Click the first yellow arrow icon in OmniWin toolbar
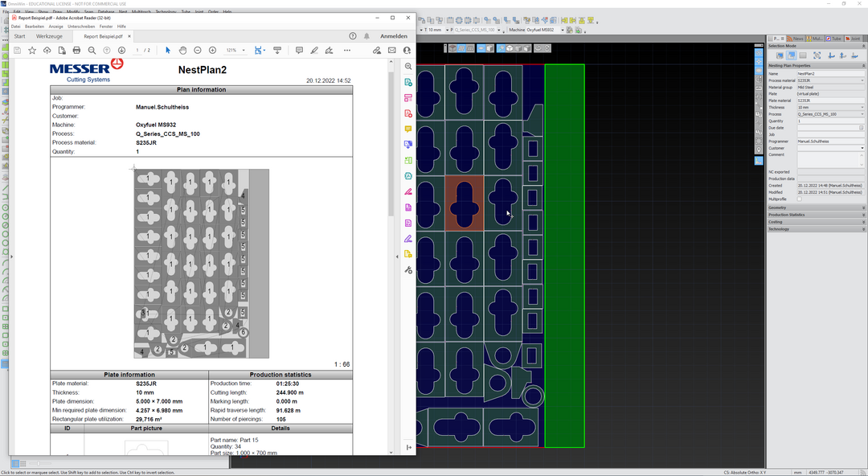This screenshot has width=868, height=476. pyautogui.click(x=564, y=20)
